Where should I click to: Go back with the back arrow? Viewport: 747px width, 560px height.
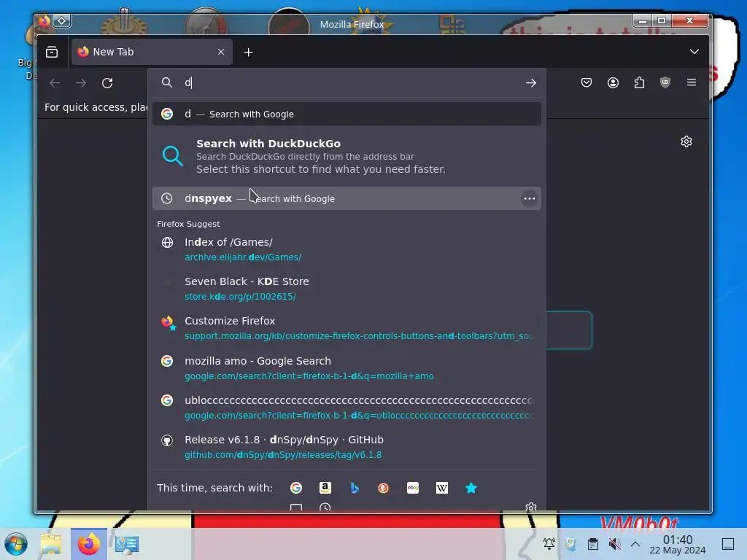[x=55, y=83]
